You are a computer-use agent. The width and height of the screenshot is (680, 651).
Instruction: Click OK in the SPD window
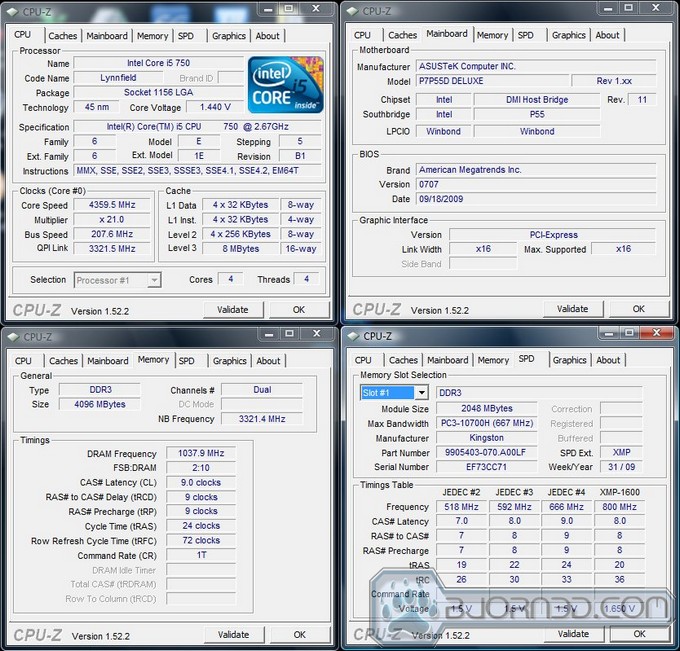[639, 634]
